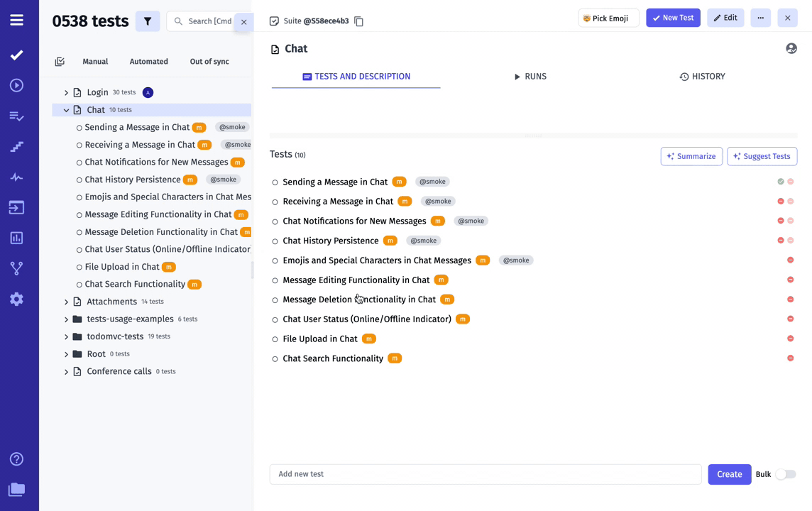Select the circle beside Chat Search Functionality in the Tests list
Image resolution: width=812 pixels, height=511 pixels.
[x=275, y=359]
